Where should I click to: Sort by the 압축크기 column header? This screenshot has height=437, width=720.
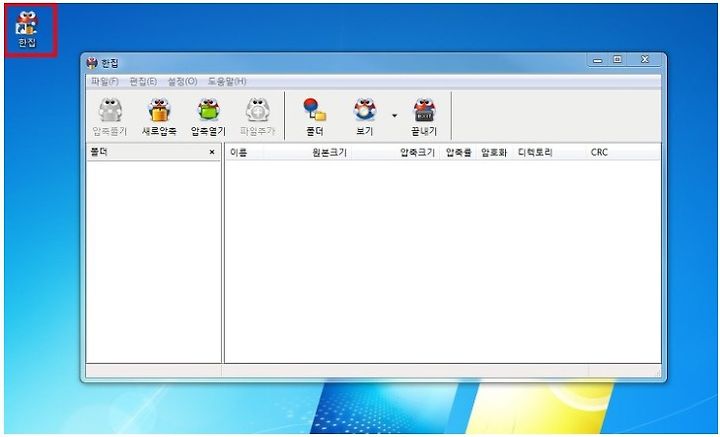(394, 152)
